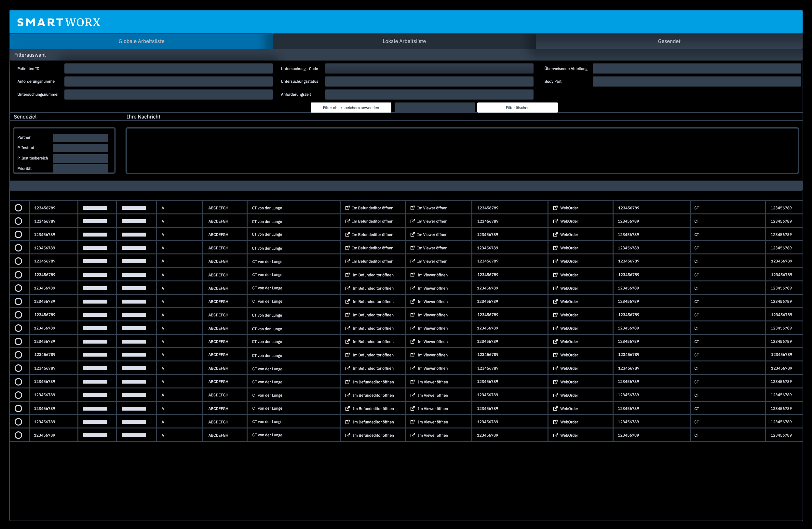Screen dimensions: 812x529
Task: Select radio button of fifteenth table row
Action: [19, 395]
